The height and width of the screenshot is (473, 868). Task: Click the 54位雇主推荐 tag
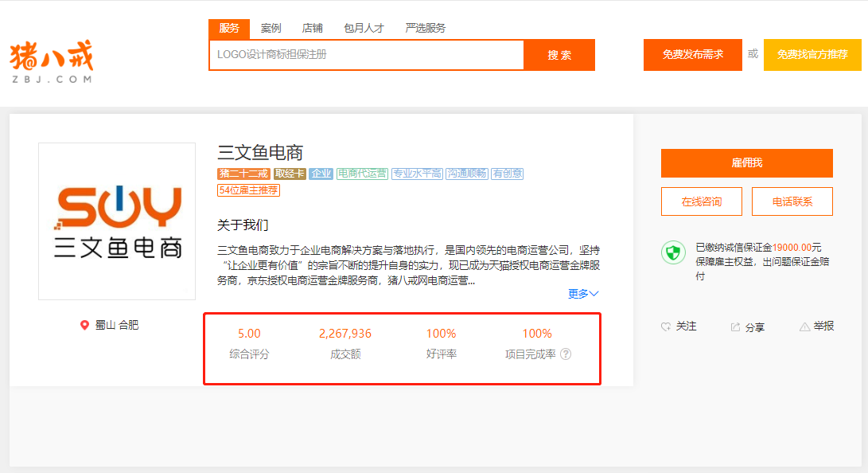pos(248,190)
